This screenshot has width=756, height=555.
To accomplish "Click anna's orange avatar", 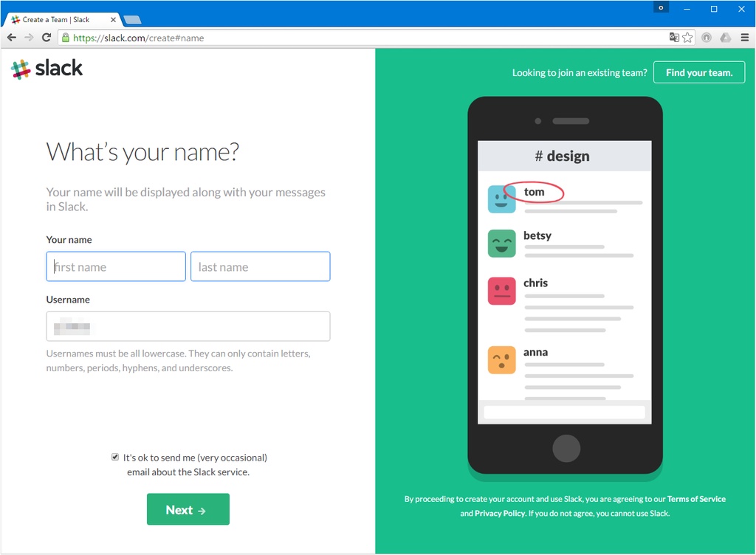I will coord(501,360).
